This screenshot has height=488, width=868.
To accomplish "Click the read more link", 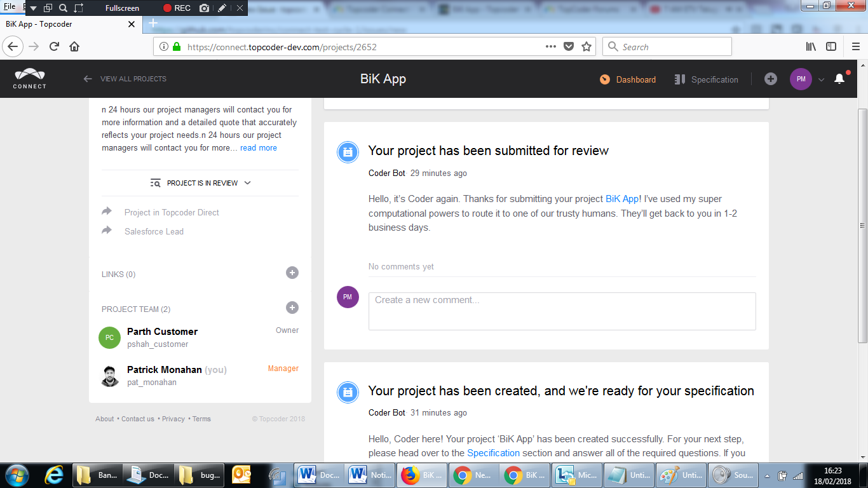I will (x=259, y=147).
